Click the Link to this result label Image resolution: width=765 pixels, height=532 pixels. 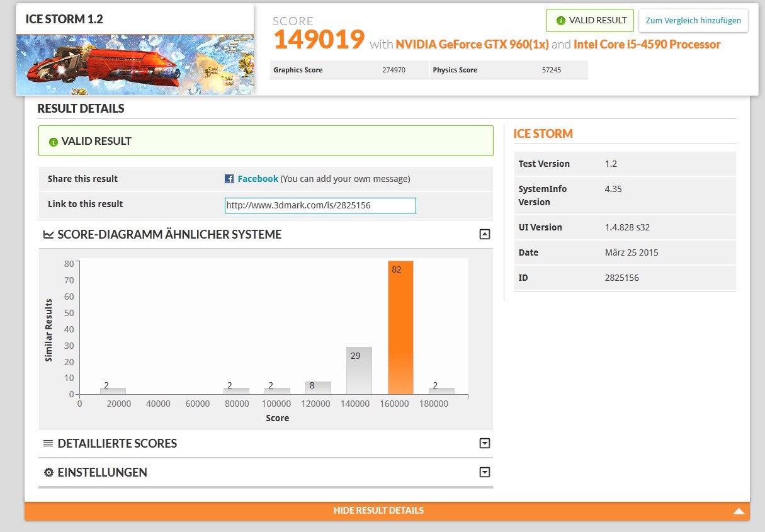(85, 204)
